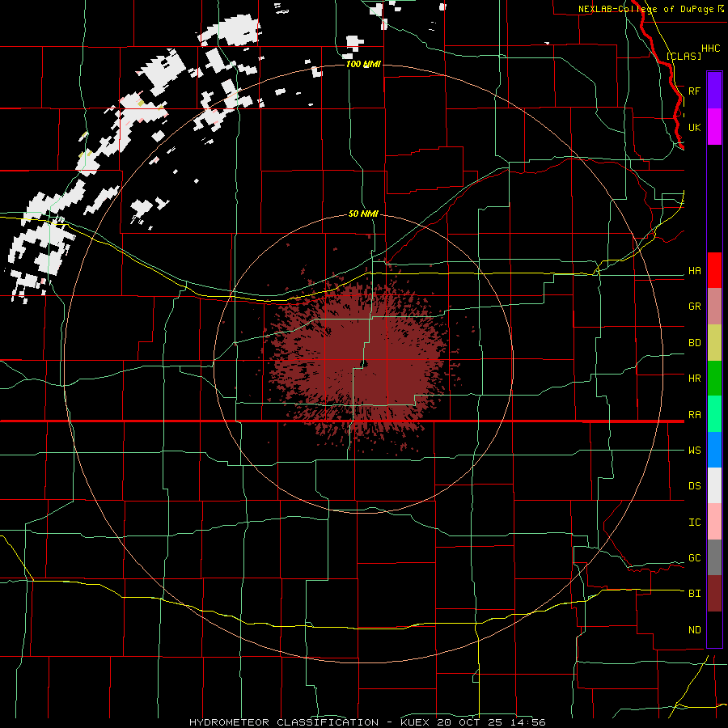Click the GR legend color swatch

[714, 306]
